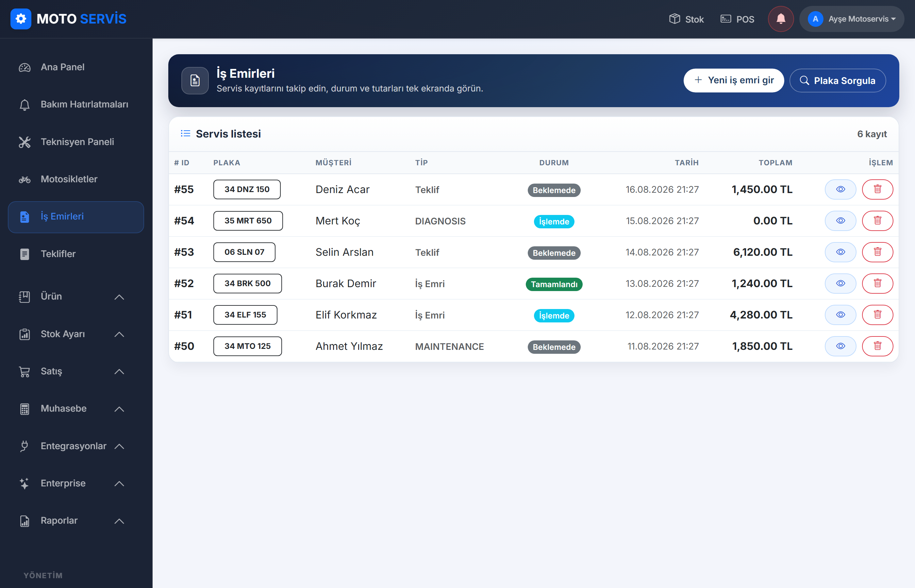Open POS from the top bar
Screen dimensions: 915x588
737,19
